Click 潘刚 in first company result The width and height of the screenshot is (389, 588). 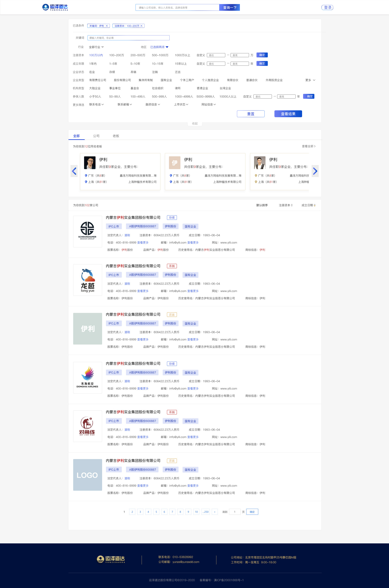tap(127, 235)
